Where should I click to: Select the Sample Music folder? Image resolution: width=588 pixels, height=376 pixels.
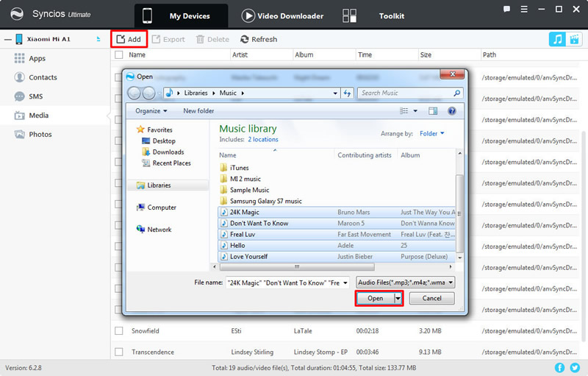pyautogui.click(x=249, y=190)
